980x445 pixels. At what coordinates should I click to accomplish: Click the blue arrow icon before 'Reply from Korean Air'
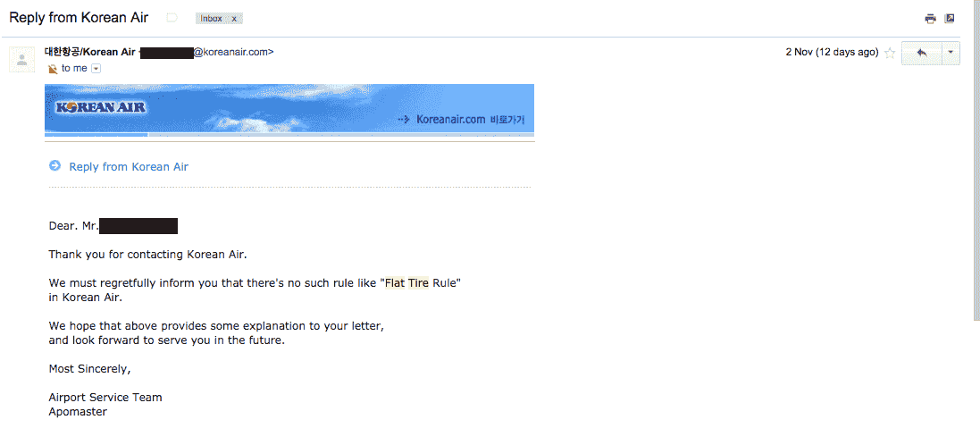click(55, 165)
